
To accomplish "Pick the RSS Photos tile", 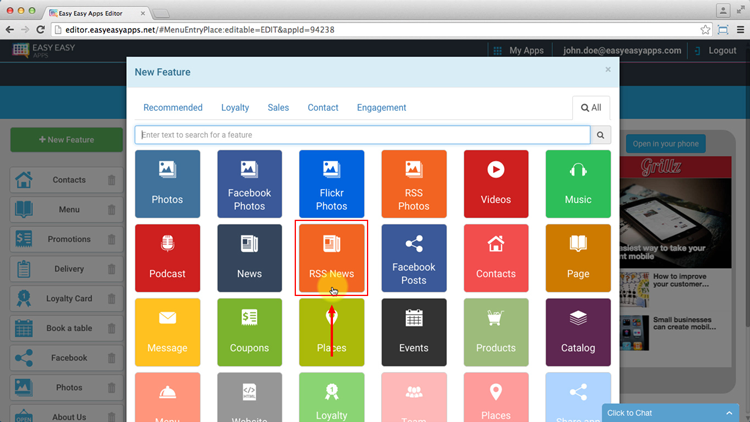I will pos(414,184).
